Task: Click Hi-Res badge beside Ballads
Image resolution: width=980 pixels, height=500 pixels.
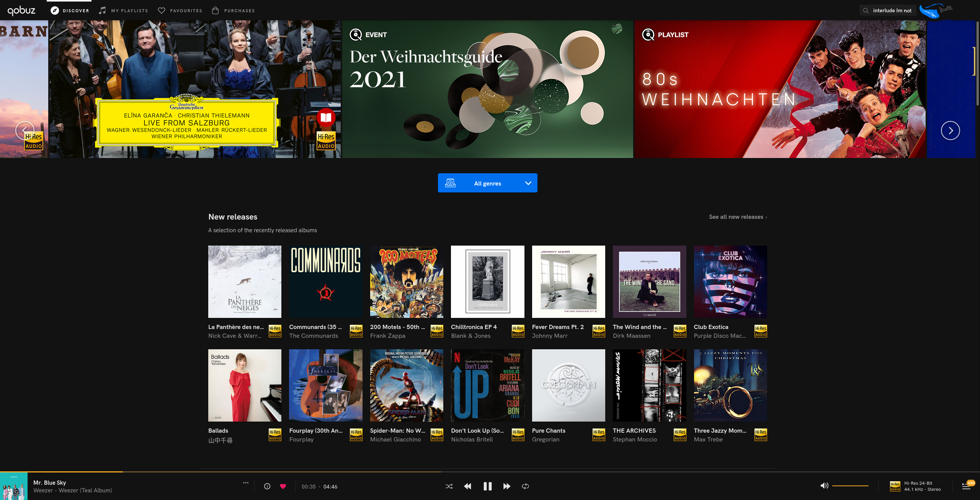Action: tap(275, 435)
